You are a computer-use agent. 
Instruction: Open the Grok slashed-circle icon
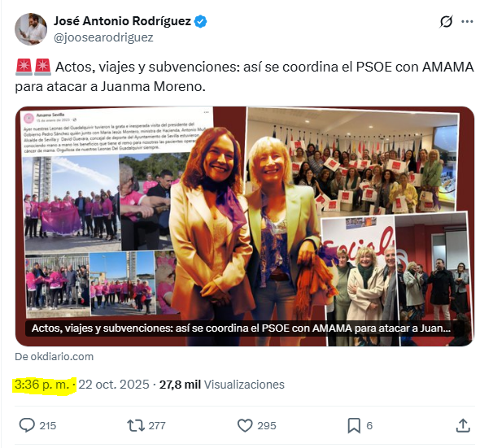(446, 21)
